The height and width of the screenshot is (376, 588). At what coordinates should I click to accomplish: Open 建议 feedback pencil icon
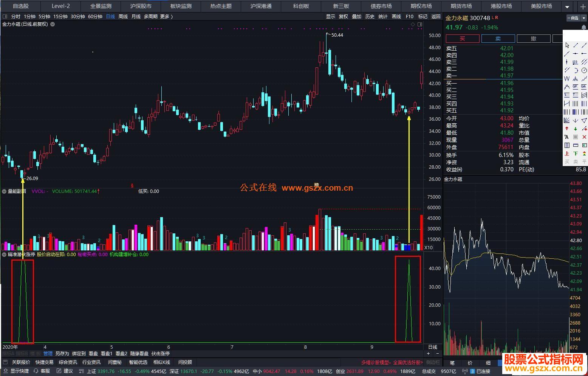[59, 371]
